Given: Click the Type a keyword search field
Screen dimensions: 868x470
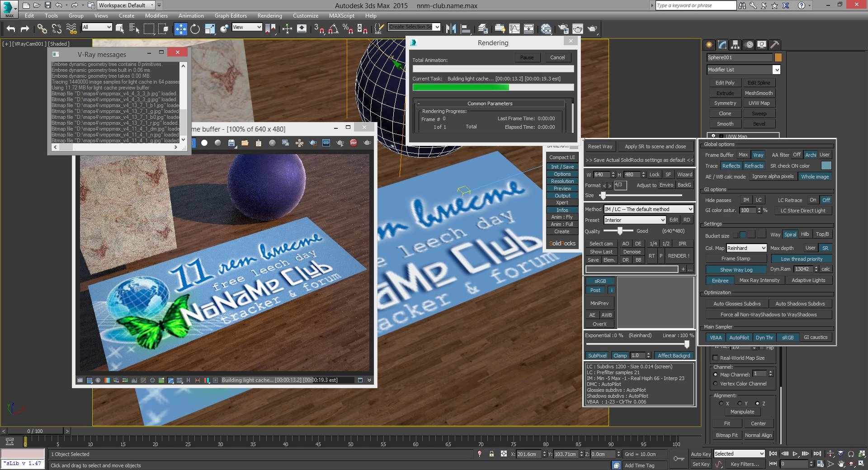Looking at the screenshot, I should (696, 5).
